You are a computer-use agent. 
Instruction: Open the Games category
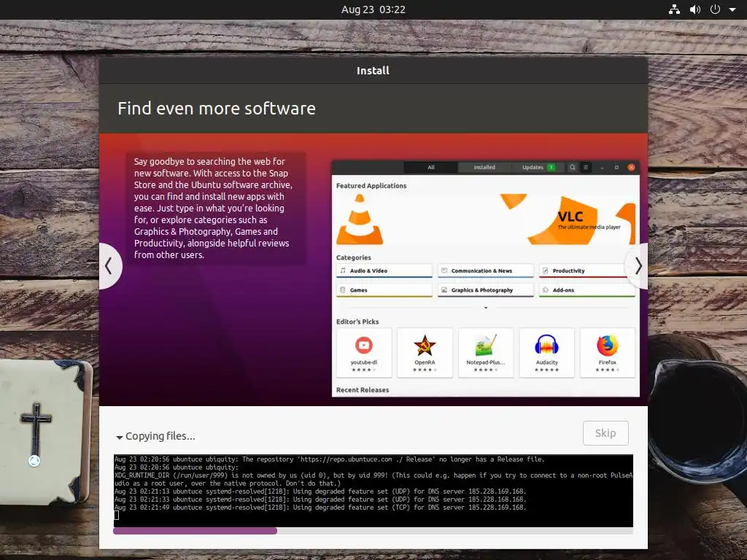click(x=384, y=290)
